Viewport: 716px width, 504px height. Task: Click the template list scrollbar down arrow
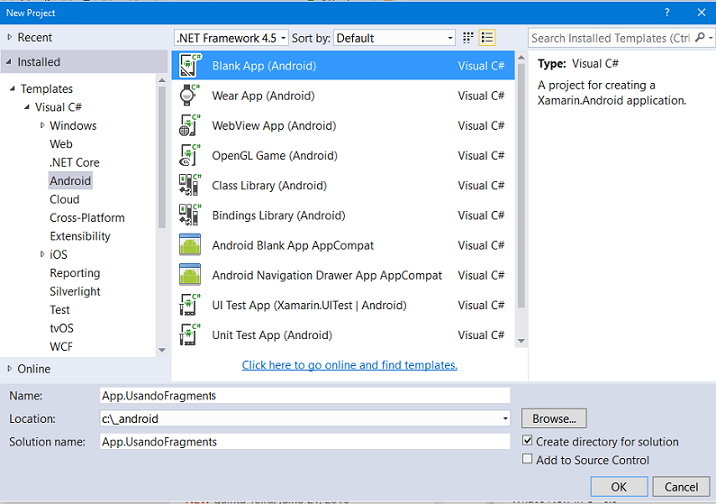point(521,341)
